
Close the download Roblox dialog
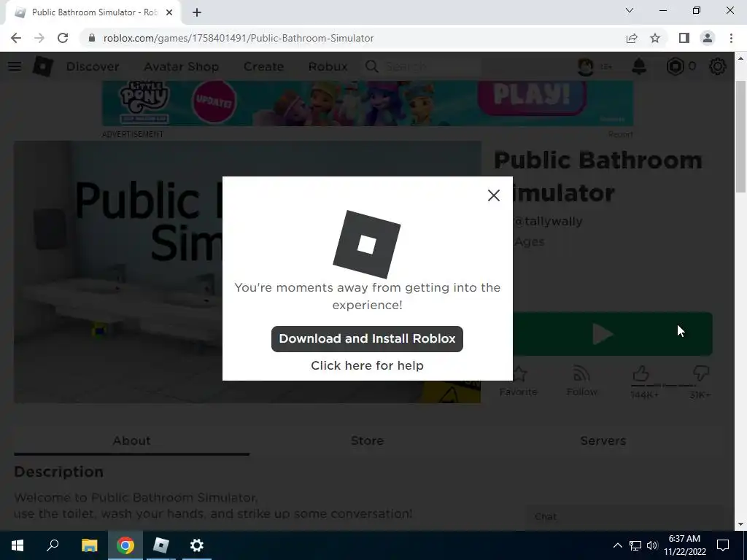(494, 195)
